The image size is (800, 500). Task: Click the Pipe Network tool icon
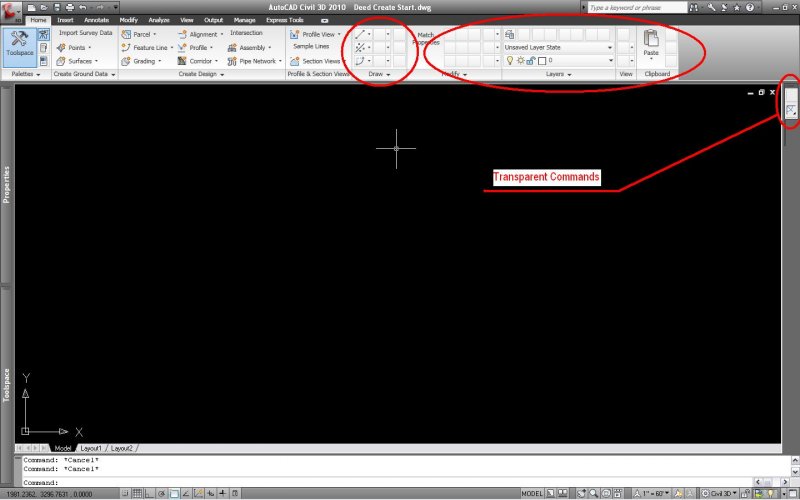[x=232, y=61]
